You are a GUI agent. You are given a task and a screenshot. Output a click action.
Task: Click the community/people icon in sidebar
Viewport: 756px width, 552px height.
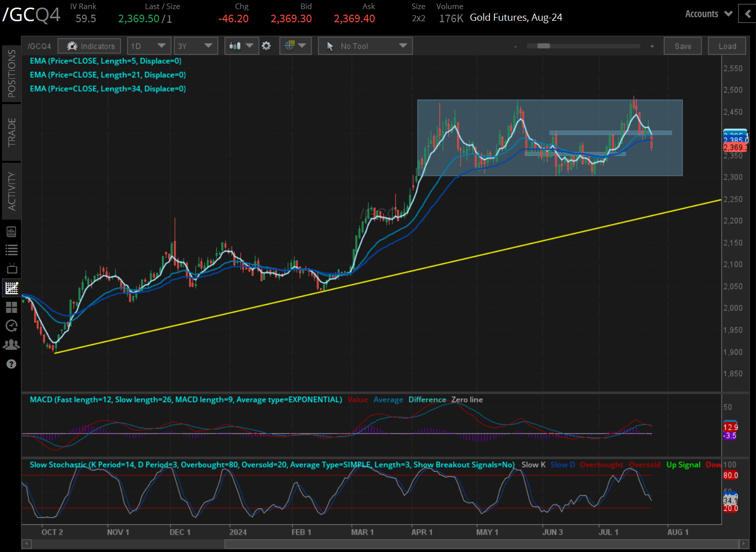pyautogui.click(x=11, y=344)
